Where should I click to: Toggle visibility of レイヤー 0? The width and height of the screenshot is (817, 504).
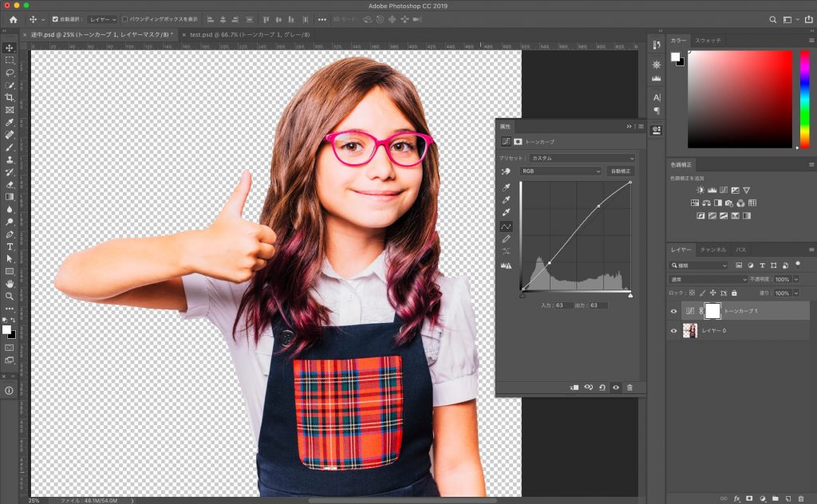tap(673, 330)
